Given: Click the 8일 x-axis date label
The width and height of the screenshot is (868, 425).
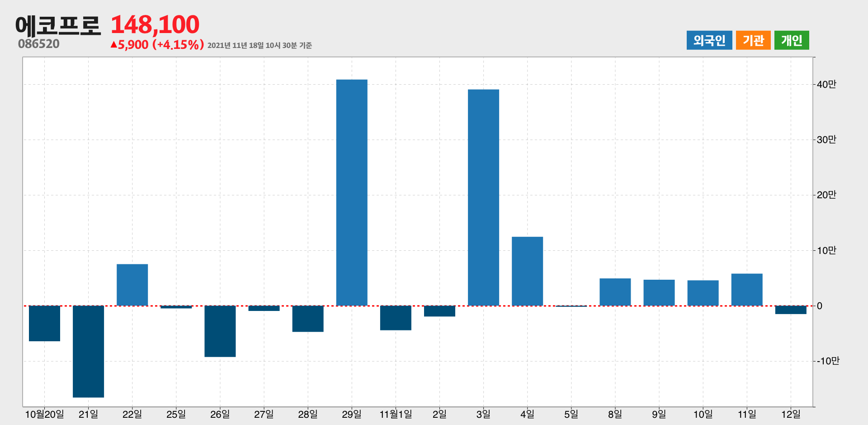Looking at the screenshot, I should pos(615,414).
